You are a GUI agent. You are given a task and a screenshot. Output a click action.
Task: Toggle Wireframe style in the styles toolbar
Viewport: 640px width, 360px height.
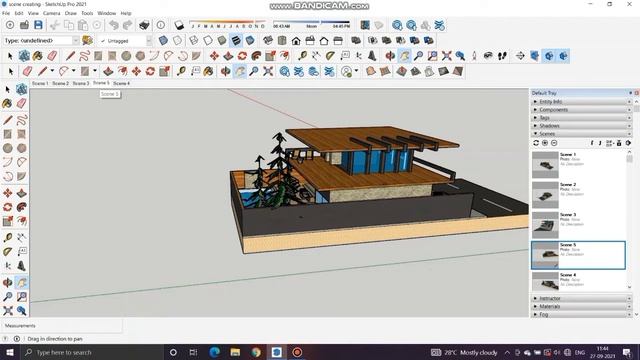tap(194, 40)
